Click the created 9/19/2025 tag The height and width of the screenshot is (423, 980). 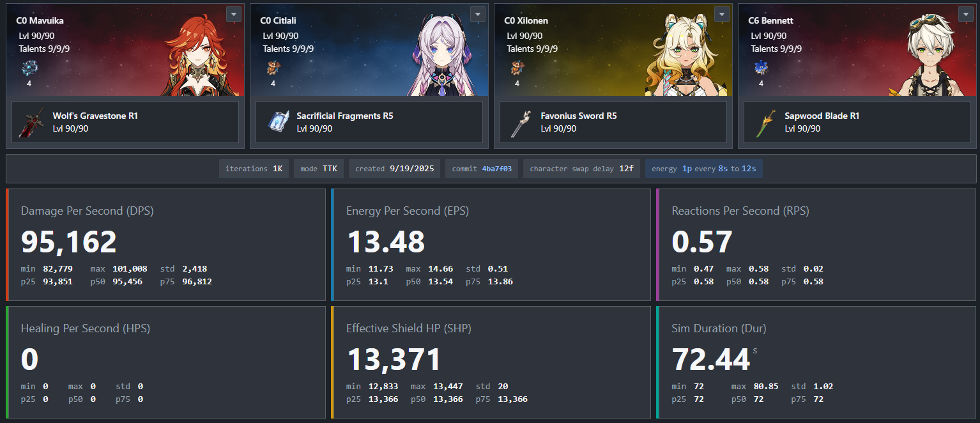click(x=394, y=169)
